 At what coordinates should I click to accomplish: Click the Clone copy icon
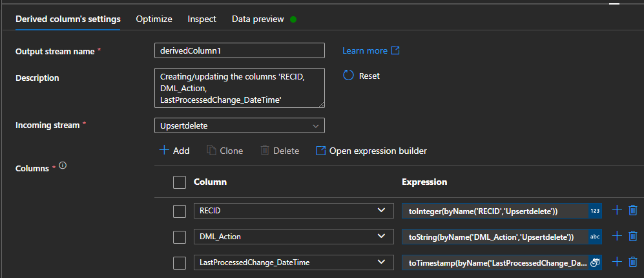(211, 151)
